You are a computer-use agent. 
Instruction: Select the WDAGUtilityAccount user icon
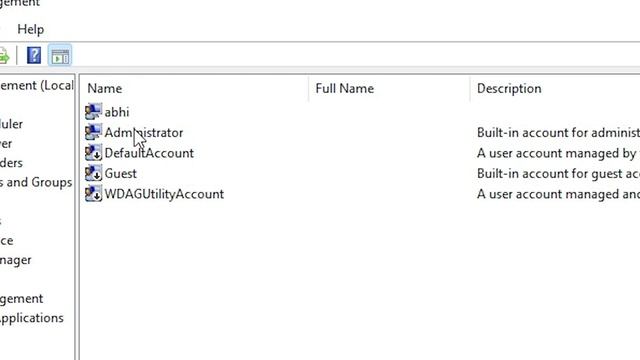93,193
